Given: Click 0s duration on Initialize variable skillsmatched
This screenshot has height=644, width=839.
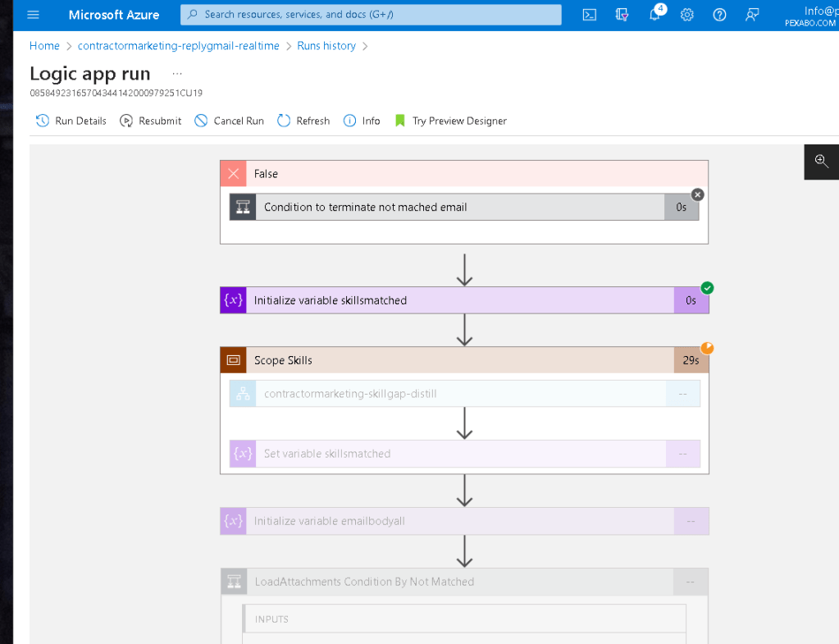Looking at the screenshot, I should click(x=691, y=300).
